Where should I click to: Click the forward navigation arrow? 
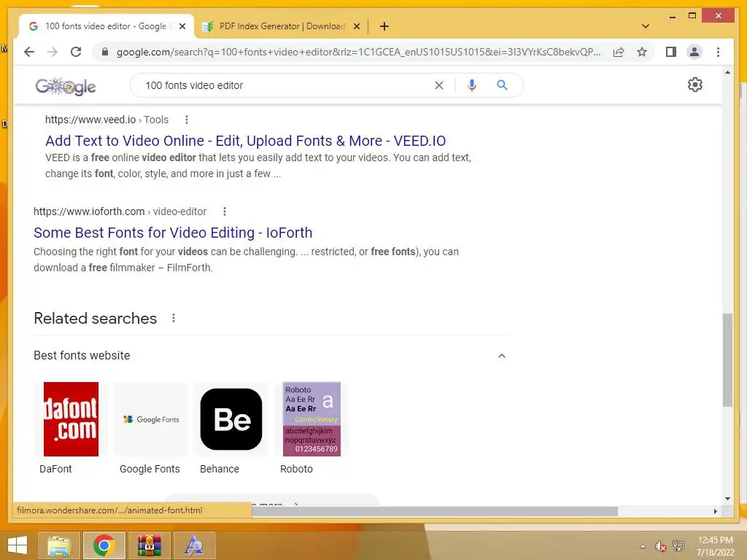(53, 52)
